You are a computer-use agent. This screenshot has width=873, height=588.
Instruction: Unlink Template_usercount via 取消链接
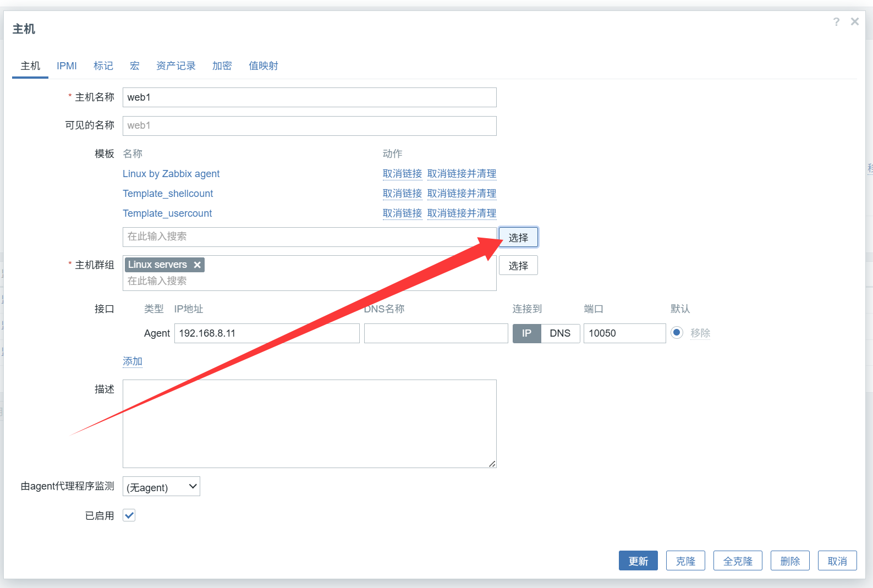tap(402, 213)
